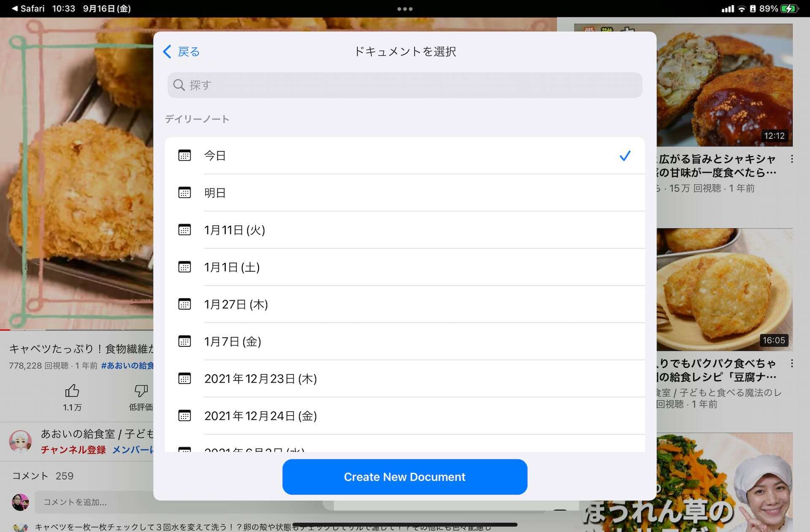Open options for the 16:05 video
This screenshot has width=810, height=532.
(792, 363)
